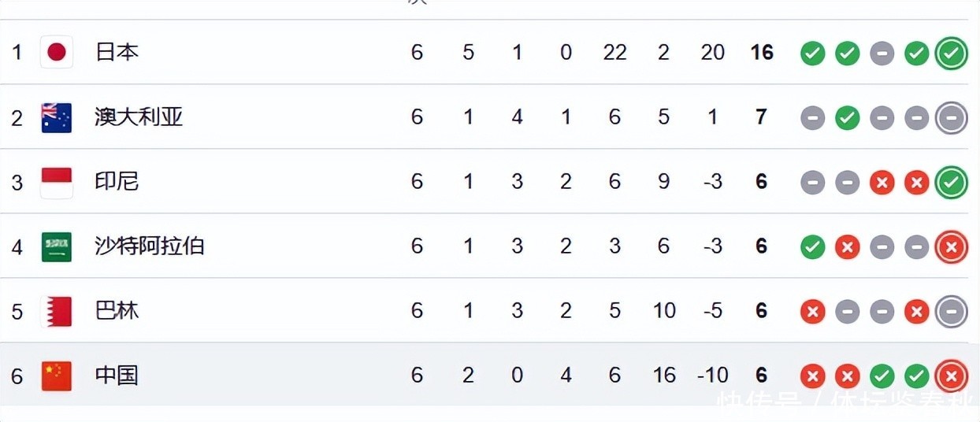Image resolution: width=980 pixels, height=422 pixels.
Task: Click Bahrain's outlined latest draw icon
Action: pyautogui.click(x=951, y=312)
